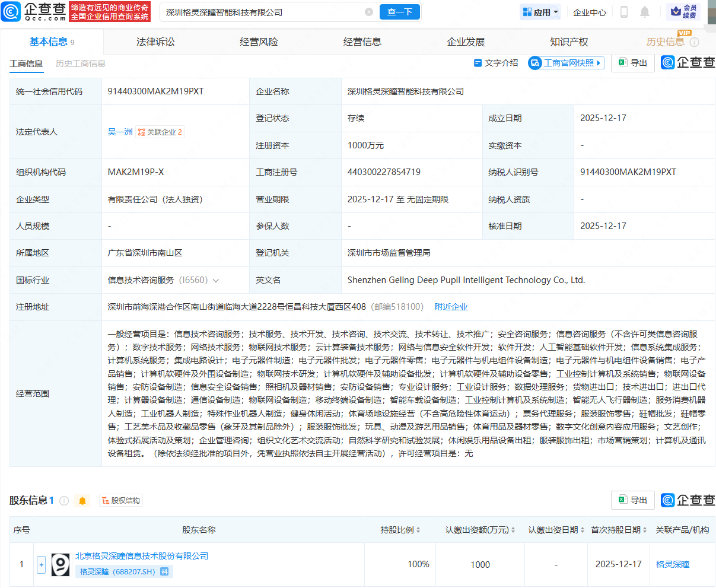
Task: Open the 会员续费 crown membership icon
Action: click(x=686, y=12)
